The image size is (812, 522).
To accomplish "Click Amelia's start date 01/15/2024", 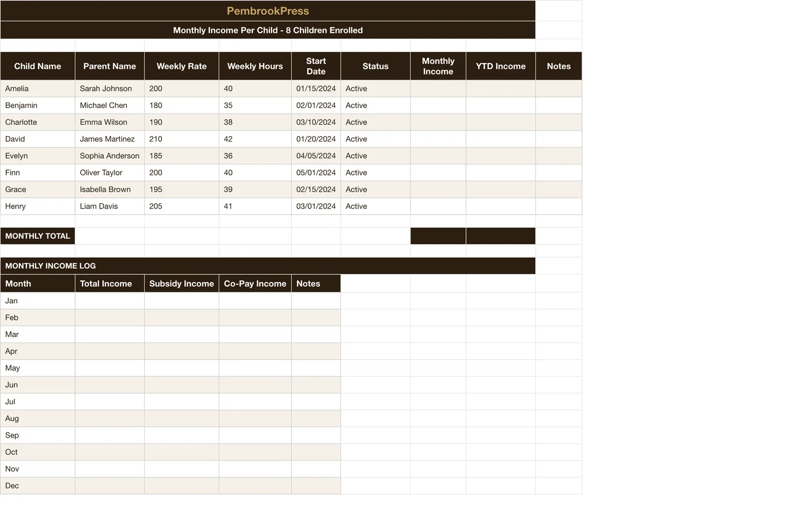I will 316,88.
